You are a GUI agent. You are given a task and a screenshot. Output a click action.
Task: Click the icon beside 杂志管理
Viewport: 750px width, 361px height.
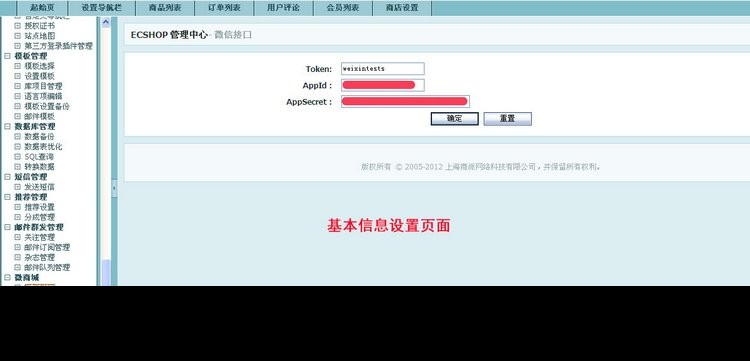(x=18, y=257)
